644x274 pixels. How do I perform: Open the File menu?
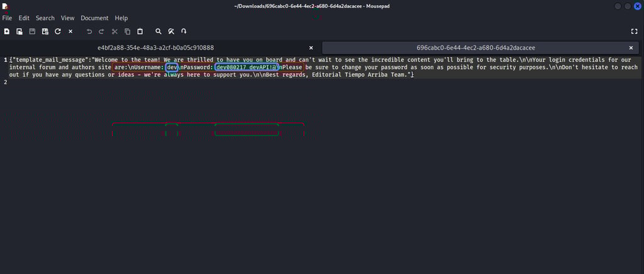click(7, 18)
